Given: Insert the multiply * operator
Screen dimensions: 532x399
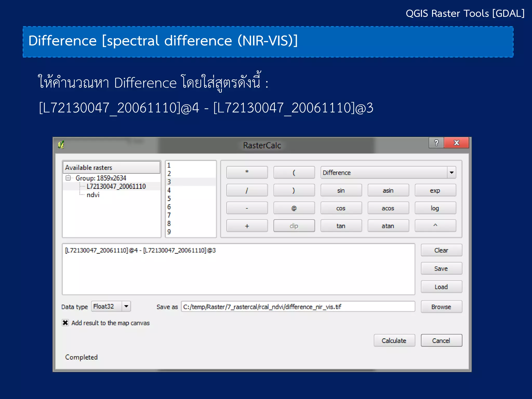Looking at the screenshot, I should (x=247, y=172).
